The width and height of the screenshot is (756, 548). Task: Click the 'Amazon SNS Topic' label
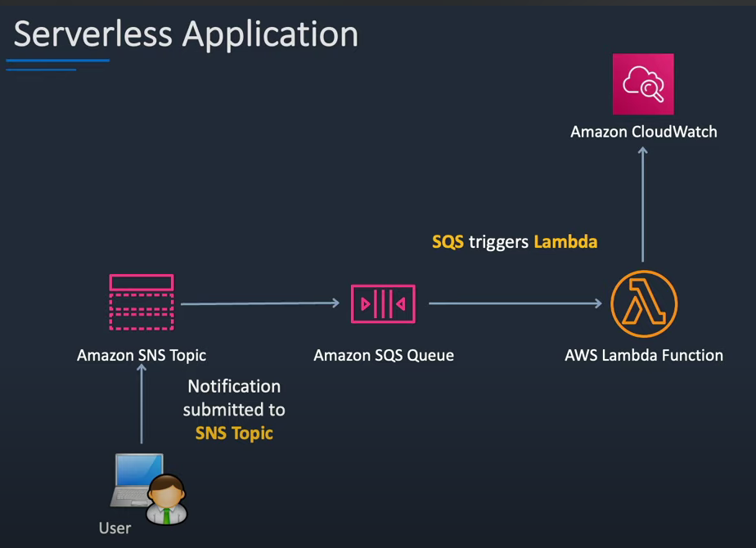[x=141, y=355]
